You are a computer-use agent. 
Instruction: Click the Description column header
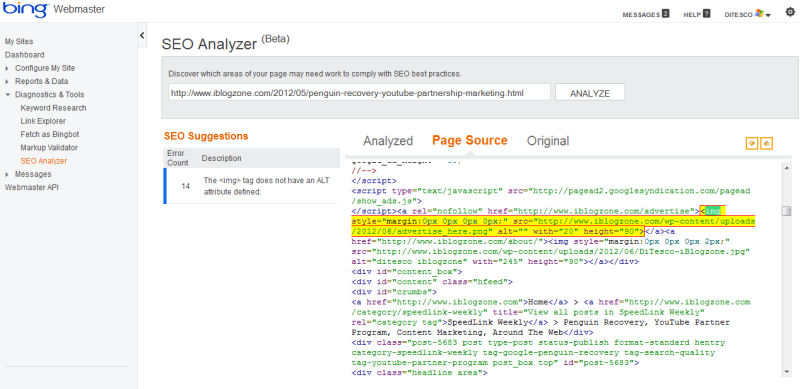(x=221, y=158)
